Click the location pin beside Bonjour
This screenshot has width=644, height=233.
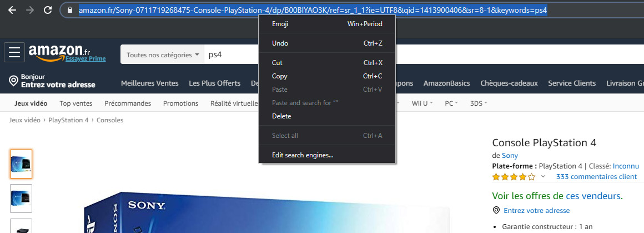coord(14,81)
